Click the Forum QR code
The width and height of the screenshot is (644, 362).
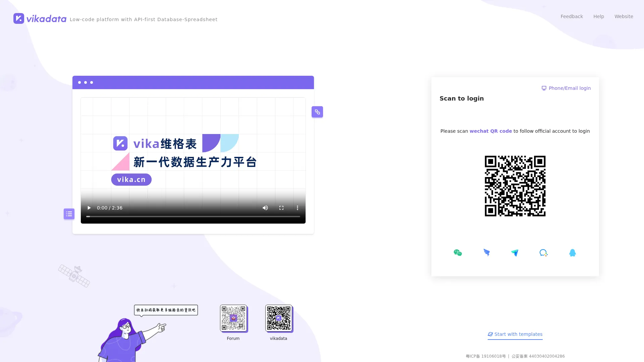coord(233,318)
